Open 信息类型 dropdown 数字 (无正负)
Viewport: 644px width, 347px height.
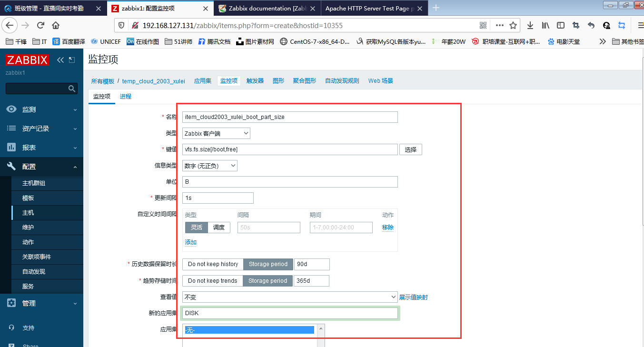click(x=210, y=166)
